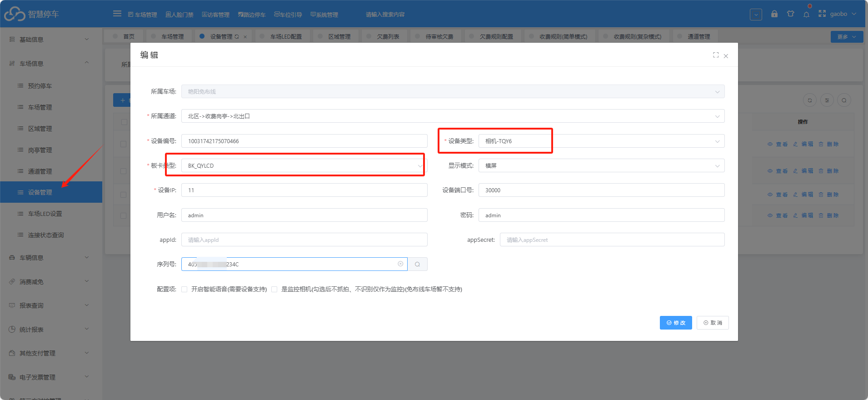868x400 pixels.
Task: Expand the 基础信息 sidebar group
Action: point(51,40)
